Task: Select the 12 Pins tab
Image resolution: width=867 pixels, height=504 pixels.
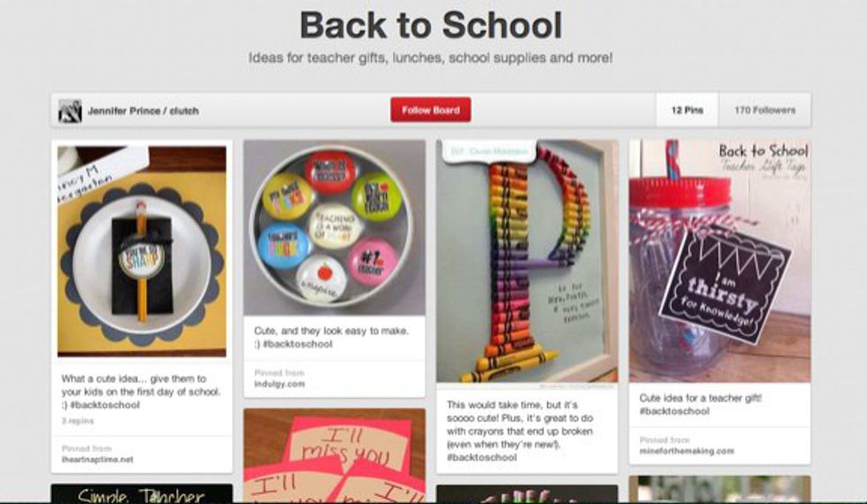Action: [687, 110]
